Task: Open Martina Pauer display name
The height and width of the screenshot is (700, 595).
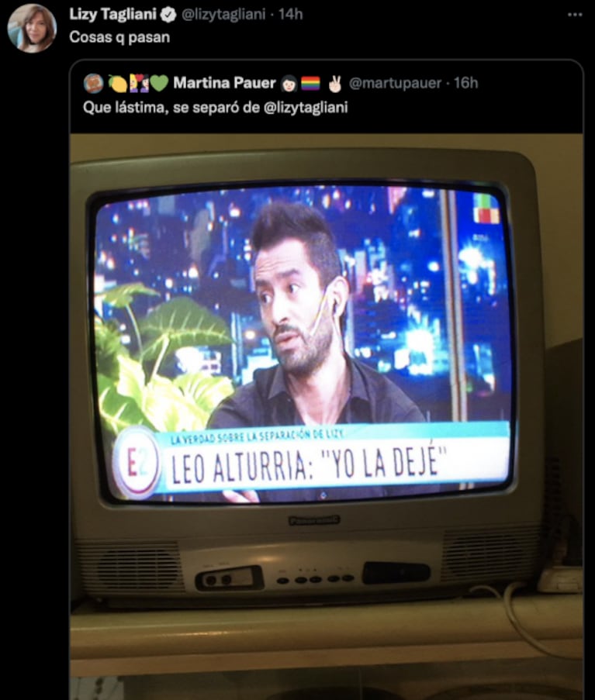Action: [224, 83]
